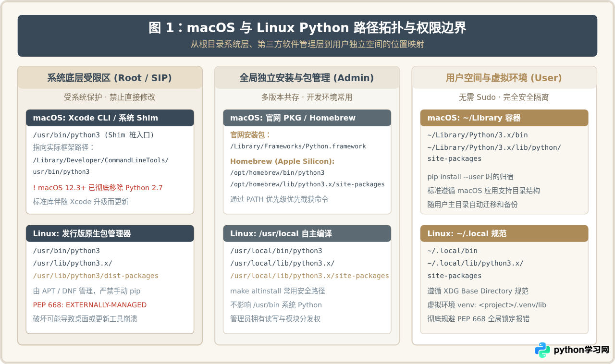Image resolution: width=615 pixels, height=364 pixels.
Task: Click the text 管理员拥有读写与模块分发权
Action: 275,319
